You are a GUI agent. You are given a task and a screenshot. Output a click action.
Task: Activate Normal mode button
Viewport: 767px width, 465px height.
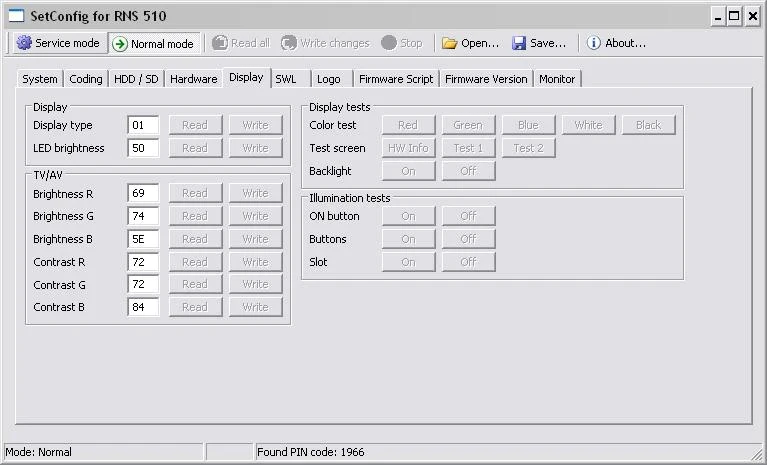coord(154,44)
